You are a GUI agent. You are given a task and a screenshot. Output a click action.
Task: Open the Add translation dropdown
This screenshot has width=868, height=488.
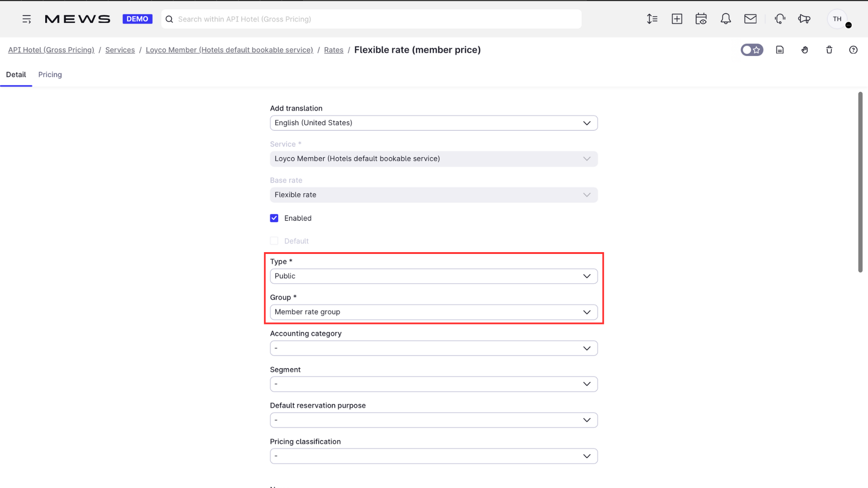point(434,123)
